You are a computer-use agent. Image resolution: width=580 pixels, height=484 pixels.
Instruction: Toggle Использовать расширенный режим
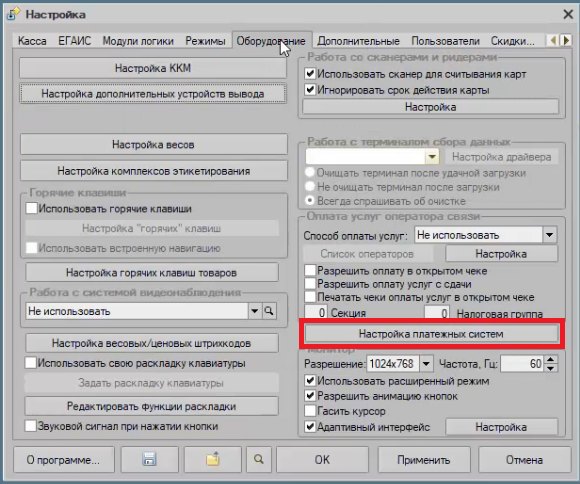[310, 380]
